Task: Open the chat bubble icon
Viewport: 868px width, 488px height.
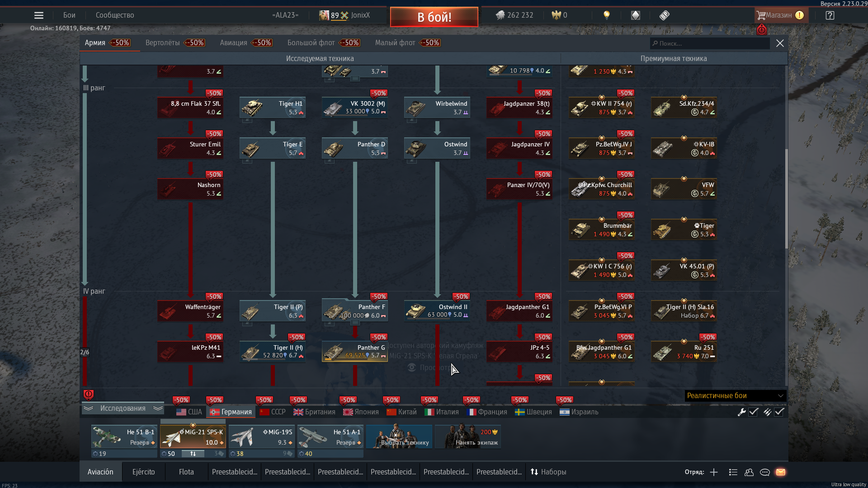Action: coord(765,472)
